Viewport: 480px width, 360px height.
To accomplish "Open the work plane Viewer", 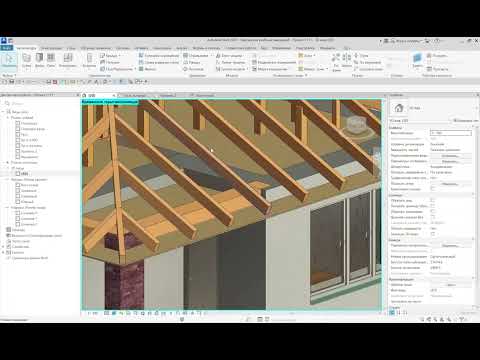I will [x=438, y=69].
